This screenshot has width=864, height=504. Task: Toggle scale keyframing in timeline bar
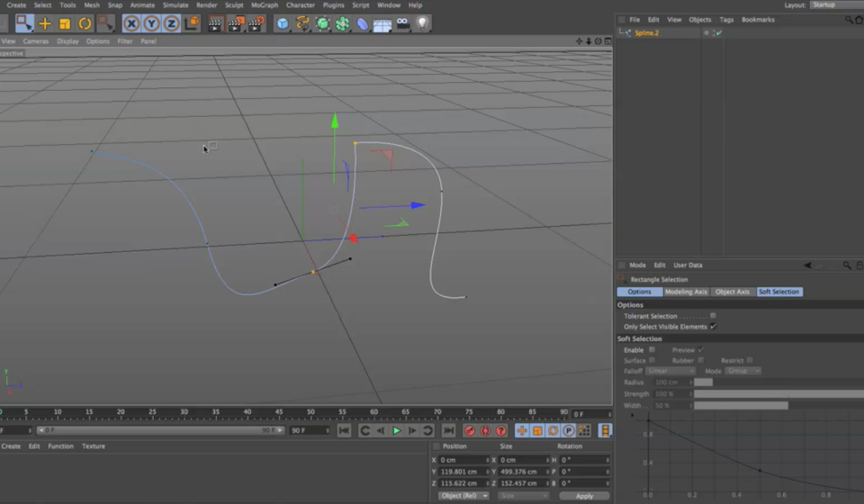pos(537,431)
